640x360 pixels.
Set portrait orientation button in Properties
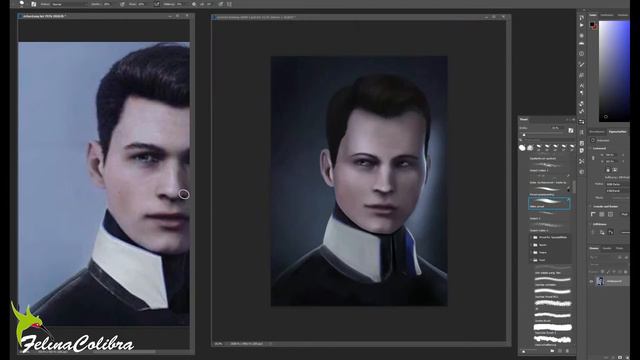pos(608,169)
